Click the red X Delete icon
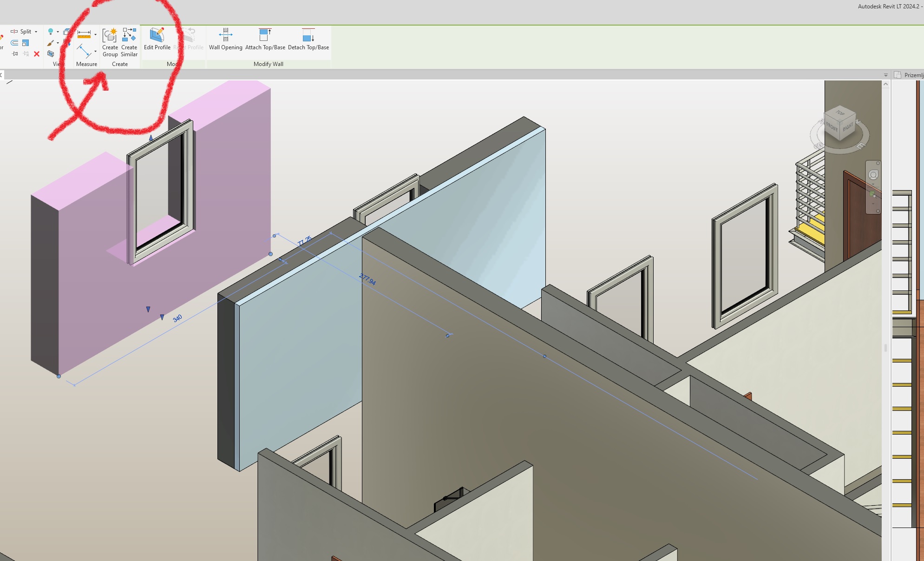This screenshot has width=924, height=561. tap(36, 54)
